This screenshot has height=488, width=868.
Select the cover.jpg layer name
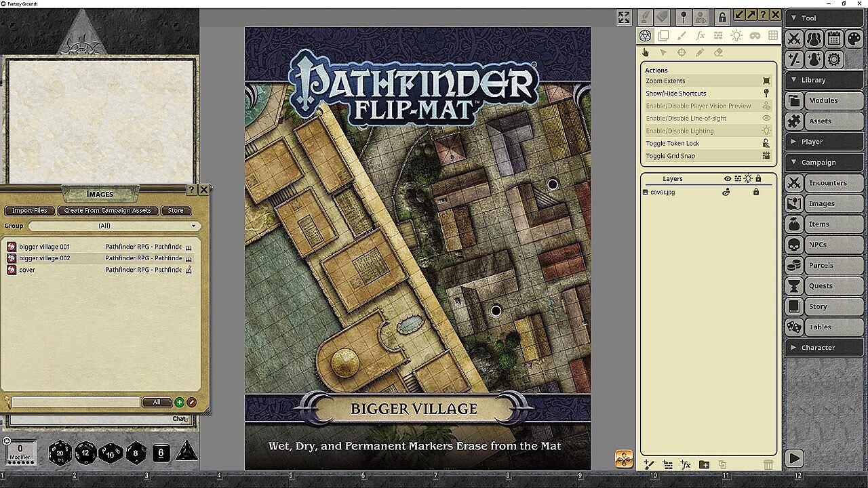(663, 192)
